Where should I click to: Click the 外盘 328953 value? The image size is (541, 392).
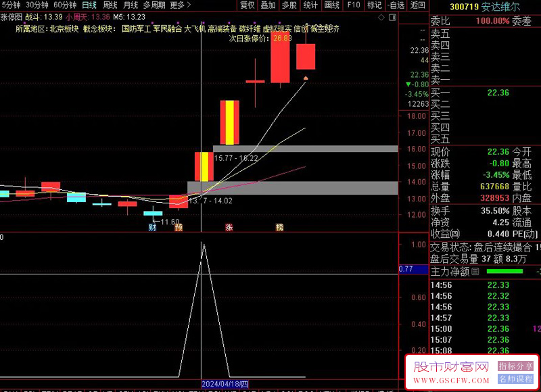tap(494, 198)
